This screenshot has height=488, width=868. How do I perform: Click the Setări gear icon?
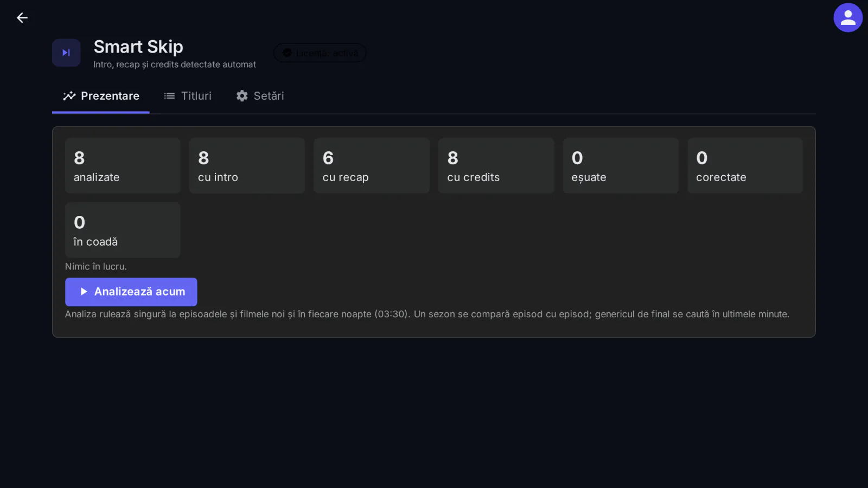point(242,96)
